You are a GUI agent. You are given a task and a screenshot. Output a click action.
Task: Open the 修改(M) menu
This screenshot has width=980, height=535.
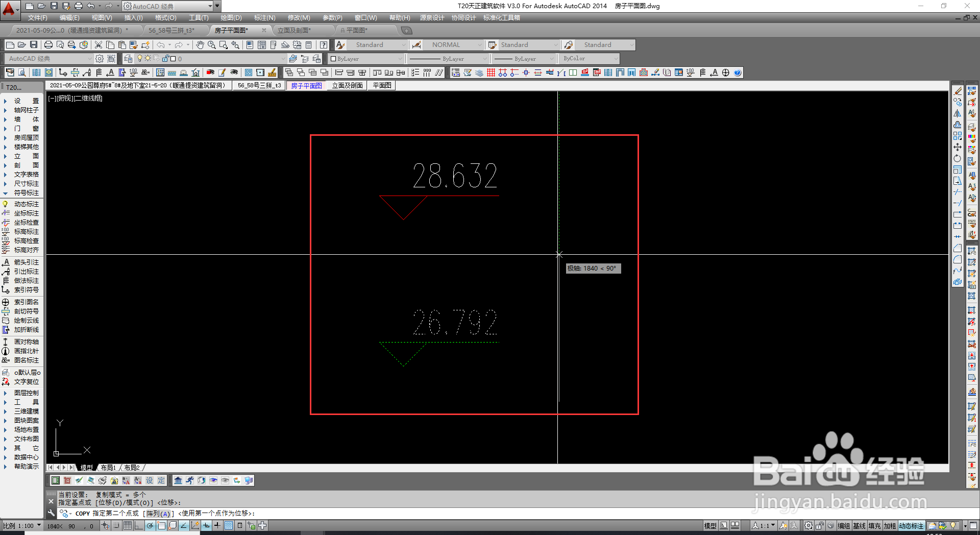pyautogui.click(x=299, y=18)
